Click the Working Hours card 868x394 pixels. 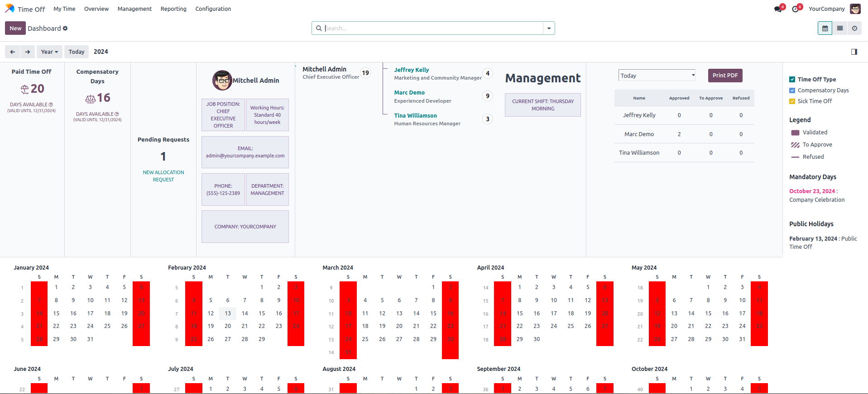267,115
